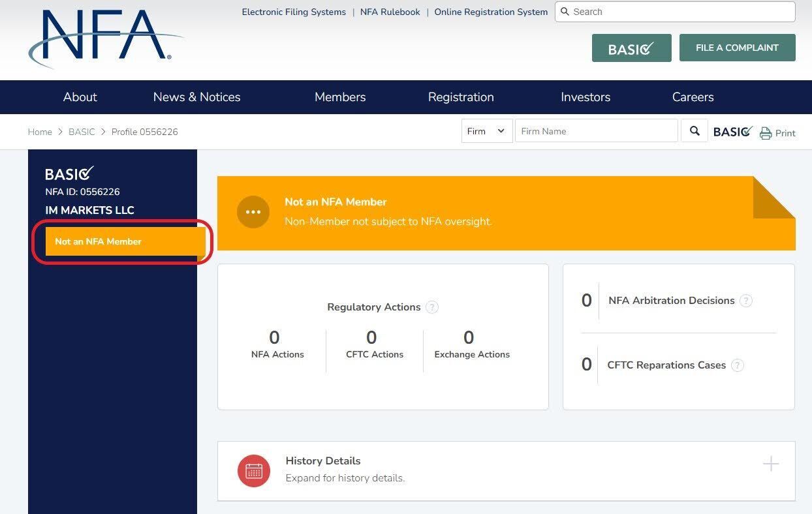Open the NFA Arbitration Decisions help icon
Image resolution: width=812 pixels, height=514 pixels.
(x=746, y=301)
